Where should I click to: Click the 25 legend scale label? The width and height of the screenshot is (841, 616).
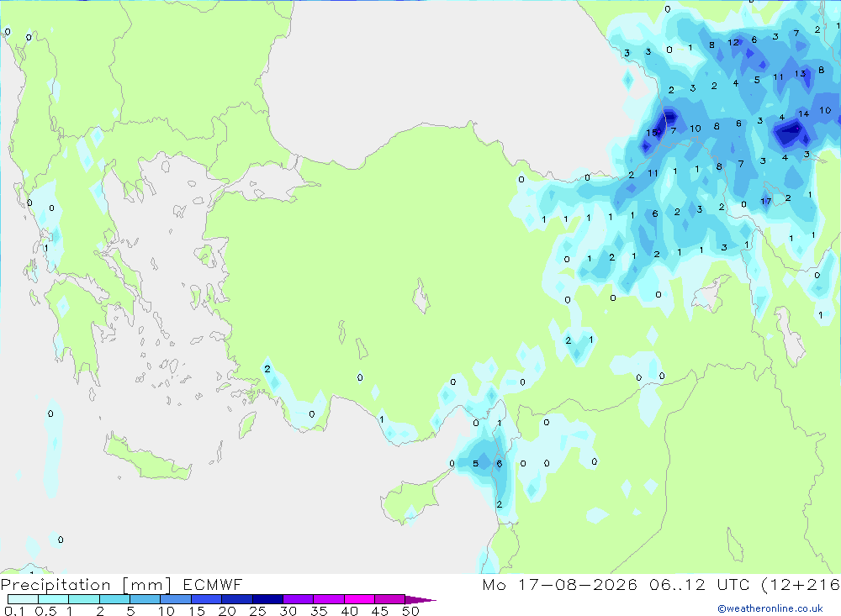tap(257, 611)
